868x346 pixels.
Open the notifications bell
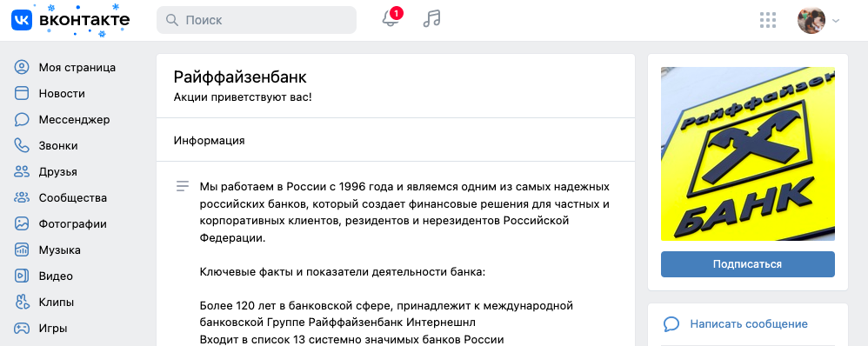pyautogui.click(x=391, y=19)
